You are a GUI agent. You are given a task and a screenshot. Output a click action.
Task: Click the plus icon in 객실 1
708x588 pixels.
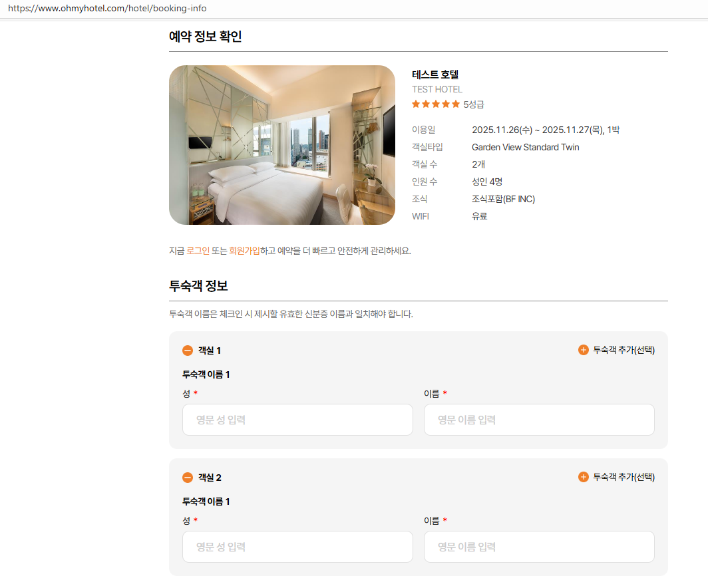(x=584, y=350)
